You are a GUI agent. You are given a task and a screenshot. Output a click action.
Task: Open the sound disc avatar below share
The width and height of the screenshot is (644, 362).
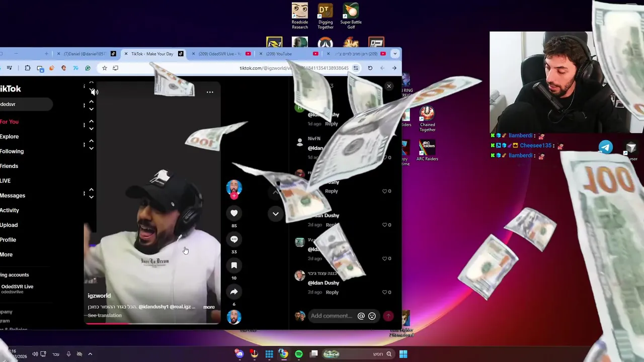click(234, 317)
